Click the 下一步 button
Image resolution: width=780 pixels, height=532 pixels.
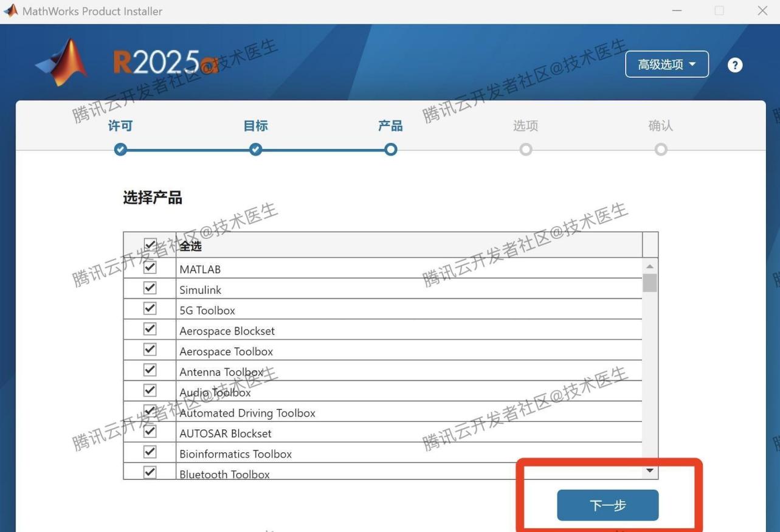607,505
